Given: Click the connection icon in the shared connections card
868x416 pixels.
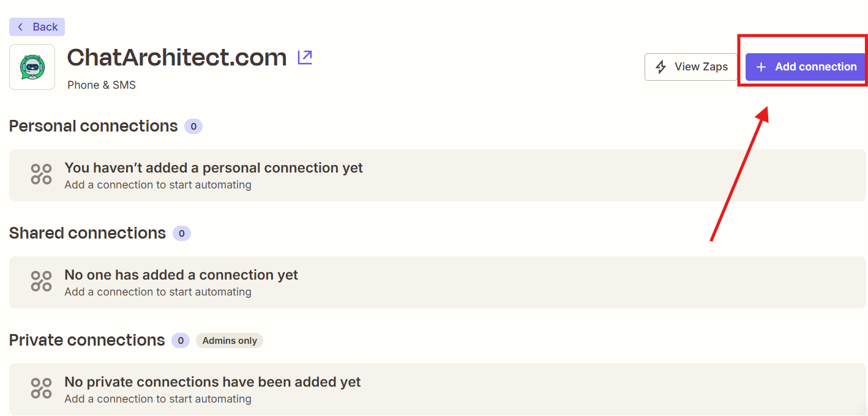Looking at the screenshot, I should point(41,281).
